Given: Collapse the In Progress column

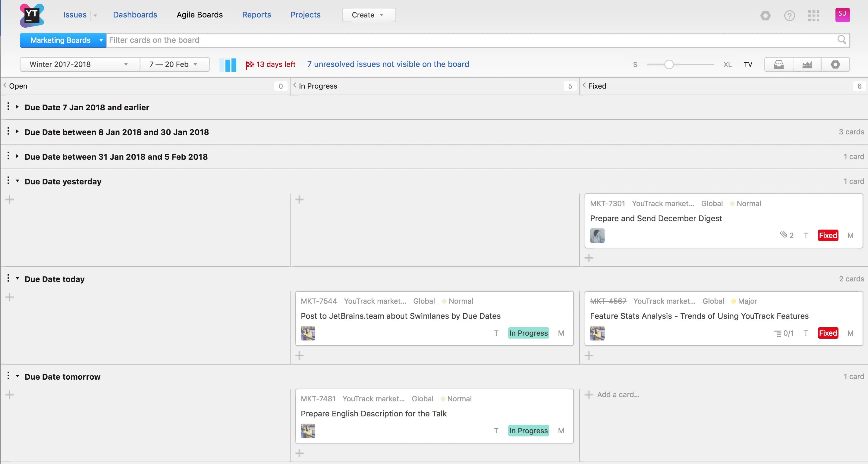Looking at the screenshot, I should coord(295,86).
